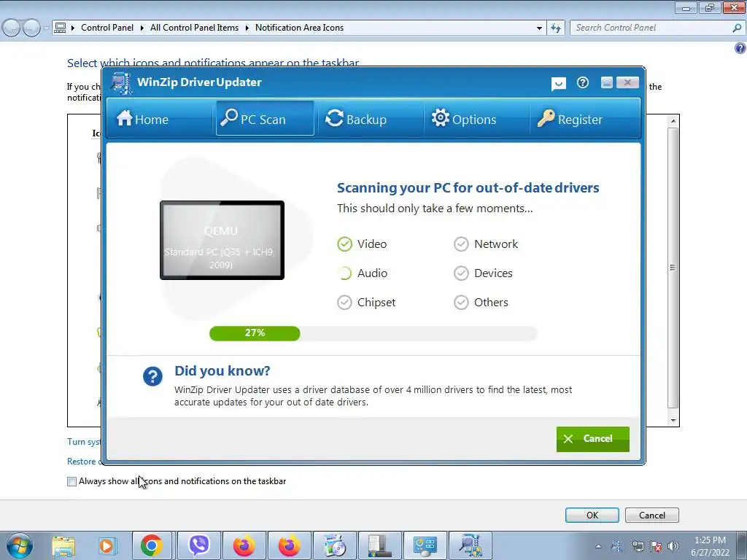Click the WinZip Driver Updater logo icon
Viewport: 747px width, 560px height.
coord(121,83)
